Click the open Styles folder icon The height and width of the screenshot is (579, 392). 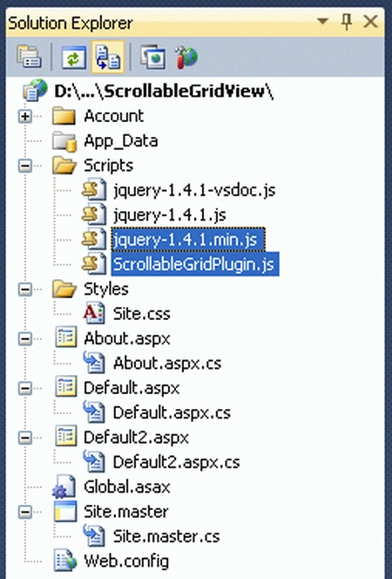point(64,289)
